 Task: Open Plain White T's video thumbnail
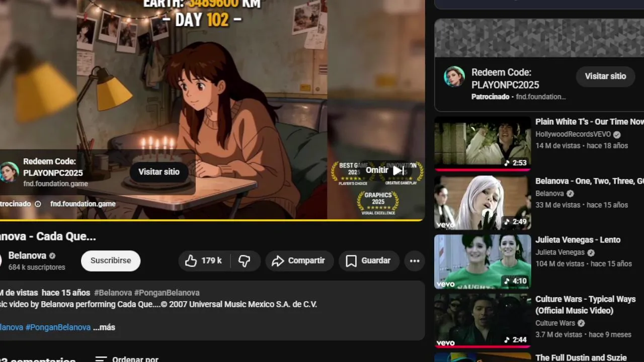(x=482, y=144)
